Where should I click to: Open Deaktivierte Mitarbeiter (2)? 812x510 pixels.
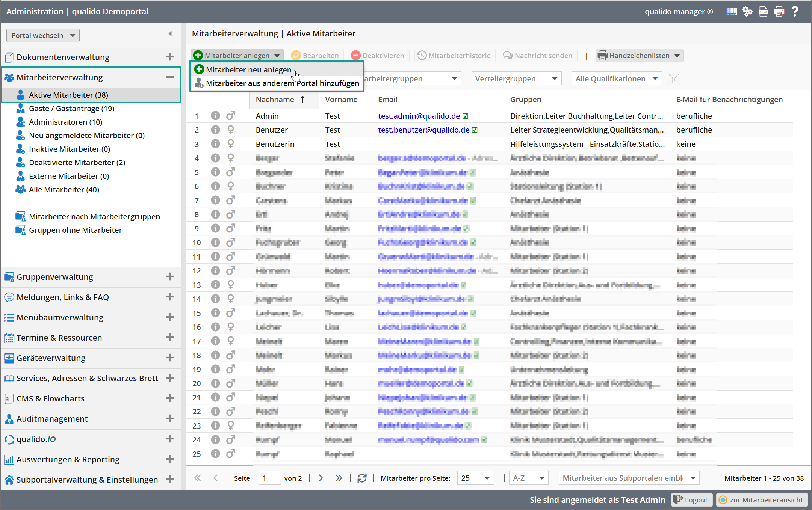[x=77, y=163]
